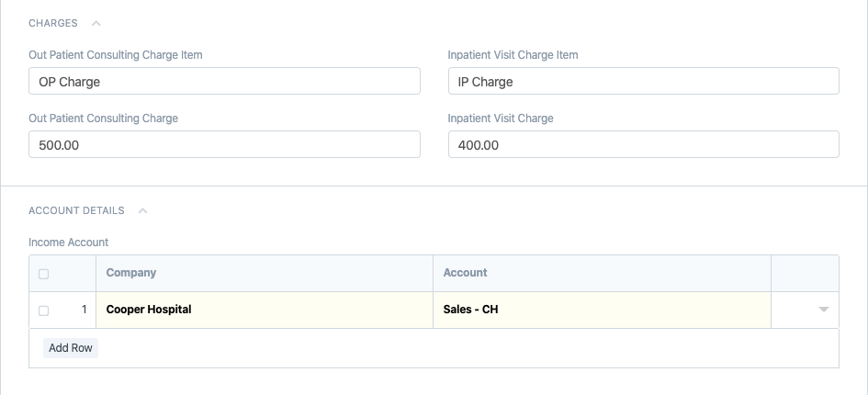Tick the select-all checkbox in table header
Screen dimensions: 868x395
pos(43,274)
